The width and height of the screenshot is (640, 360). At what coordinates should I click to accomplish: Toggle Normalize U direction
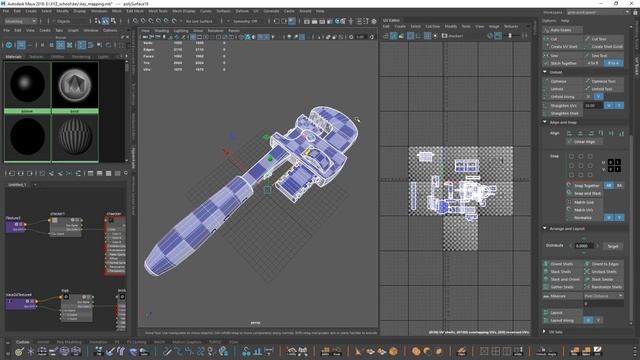coord(609,218)
